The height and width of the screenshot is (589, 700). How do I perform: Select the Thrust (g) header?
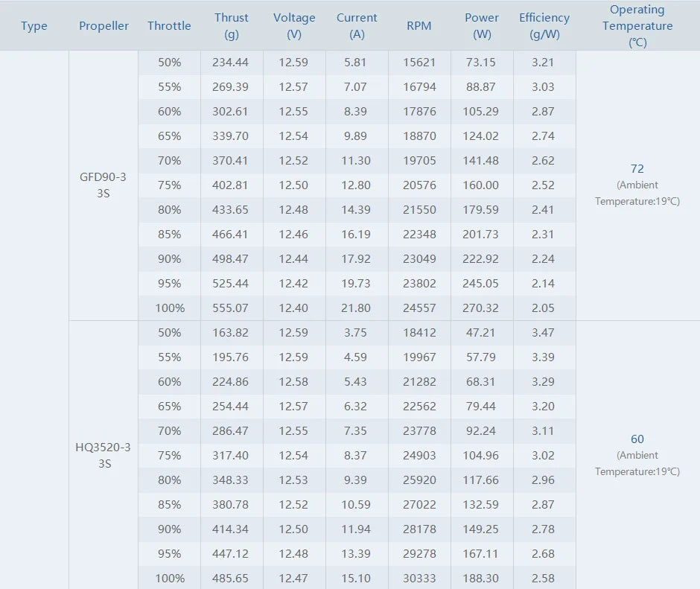tap(232, 26)
